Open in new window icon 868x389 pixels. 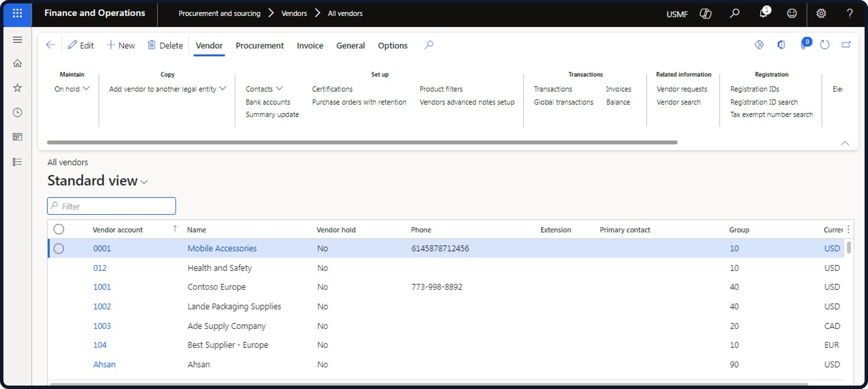846,45
